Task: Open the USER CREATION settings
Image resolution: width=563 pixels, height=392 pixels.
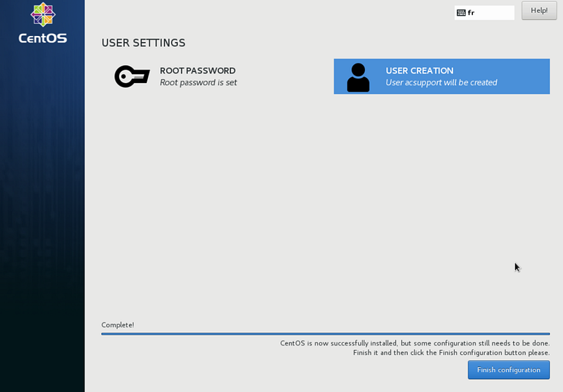Action: pos(441,77)
